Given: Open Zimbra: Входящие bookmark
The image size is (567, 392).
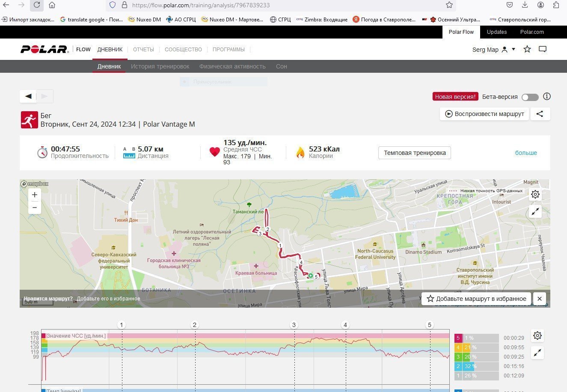Looking at the screenshot, I should pos(322,19).
